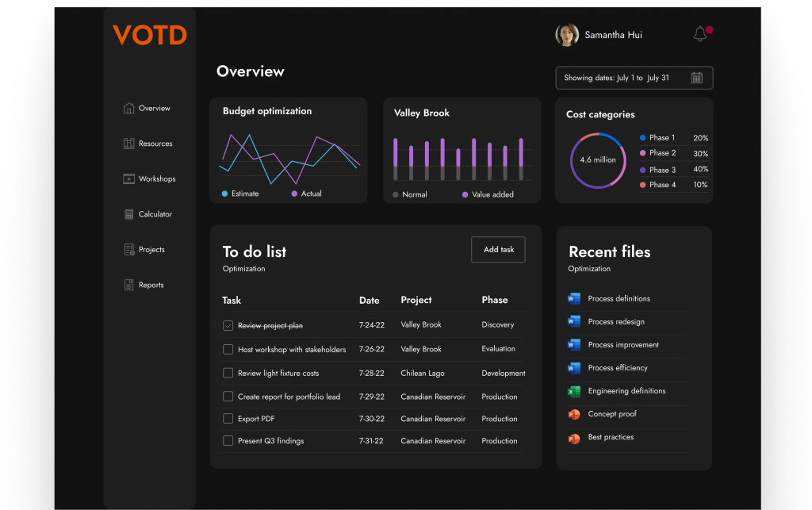Click the Development phase cell
Viewport: 812px width, 510px height.
click(504, 373)
